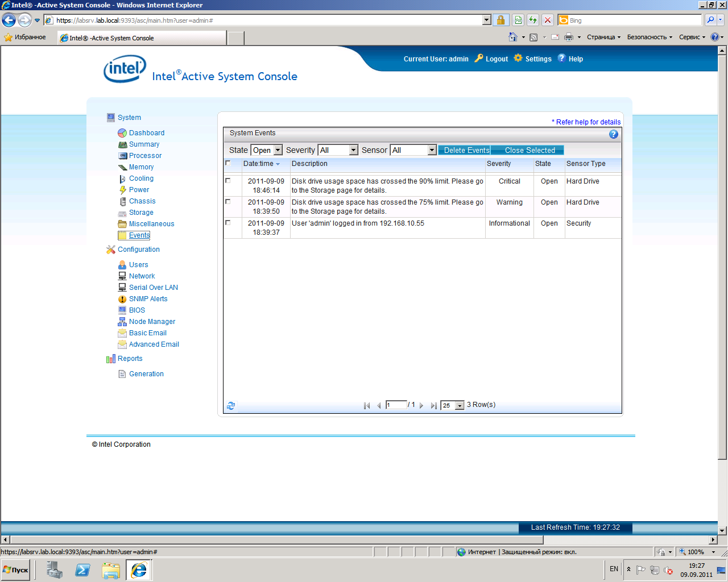Click the Dashboard icon in sidebar
728x582 pixels.
[122, 133]
